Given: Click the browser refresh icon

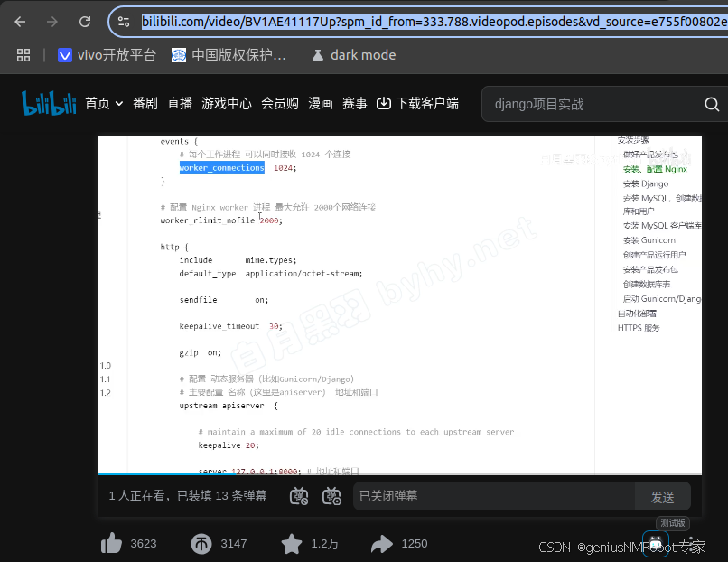Looking at the screenshot, I should [86, 21].
